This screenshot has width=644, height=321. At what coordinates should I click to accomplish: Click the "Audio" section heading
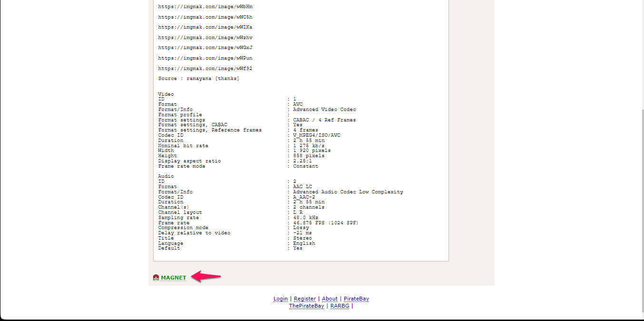(x=166, y=176)
